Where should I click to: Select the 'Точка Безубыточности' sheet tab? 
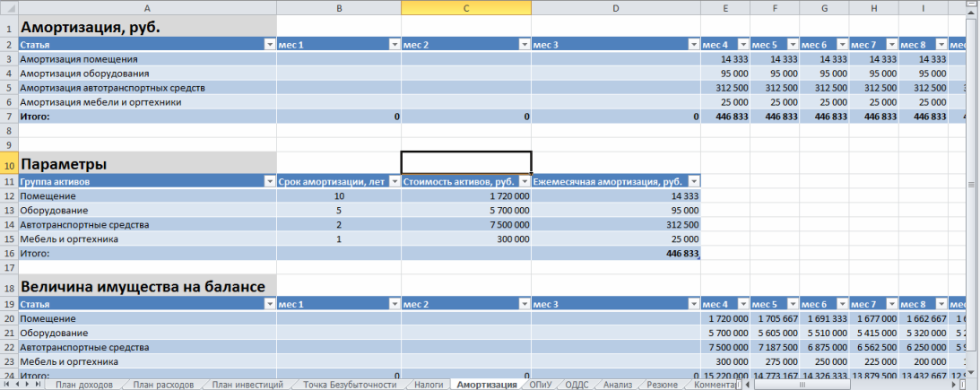pyautogui.click(x=350, y=384)
